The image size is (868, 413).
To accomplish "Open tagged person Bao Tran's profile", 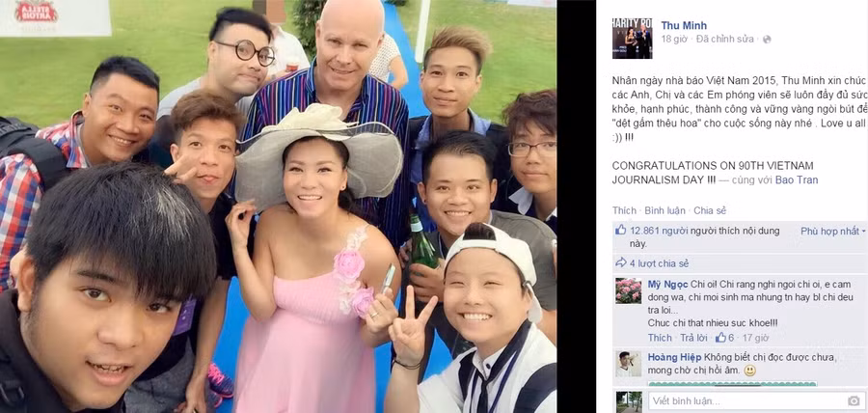I will (x=798, y=179).
